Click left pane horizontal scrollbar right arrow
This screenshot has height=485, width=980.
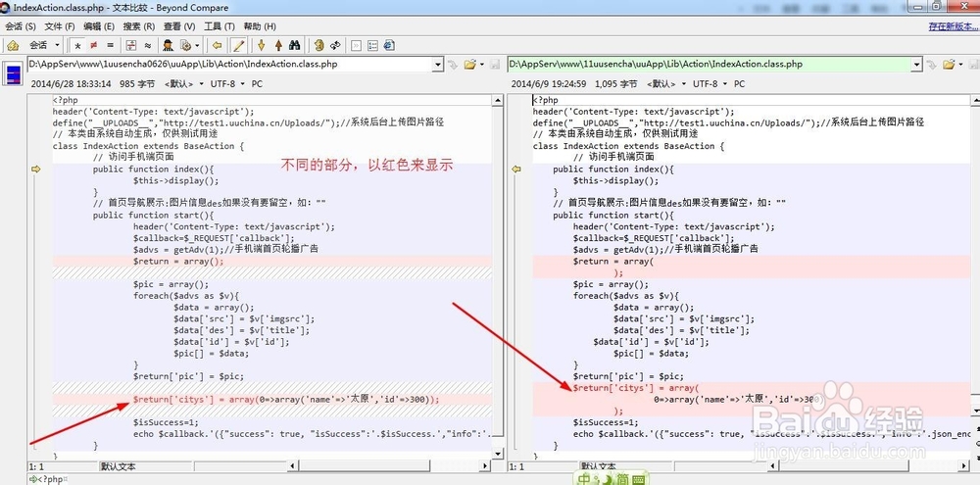[x=485, y=466]
